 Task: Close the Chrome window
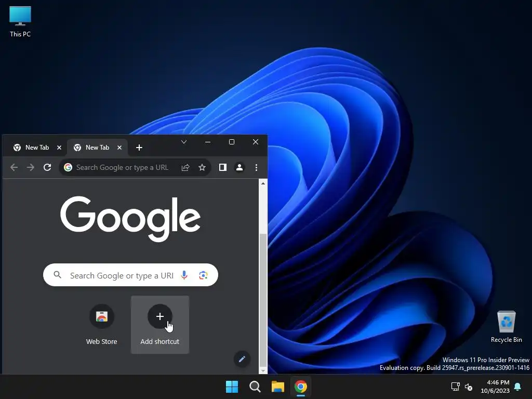(256, 142)
